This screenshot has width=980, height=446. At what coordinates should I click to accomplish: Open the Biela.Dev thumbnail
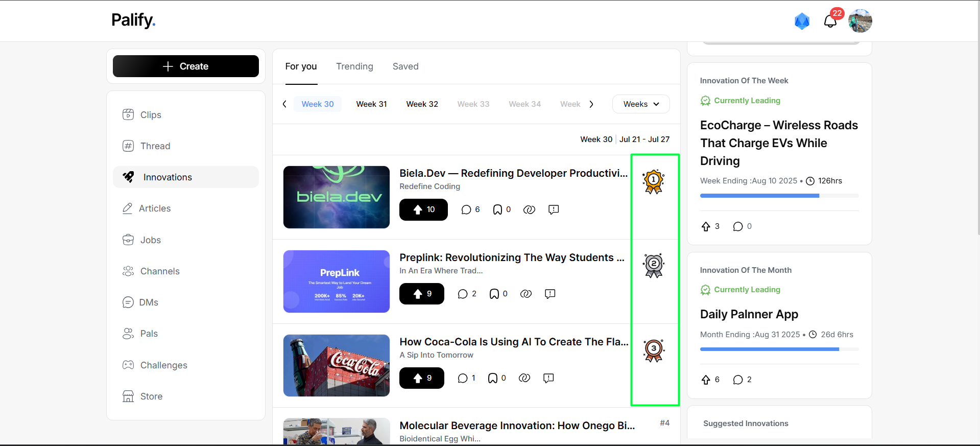[337, 197]
